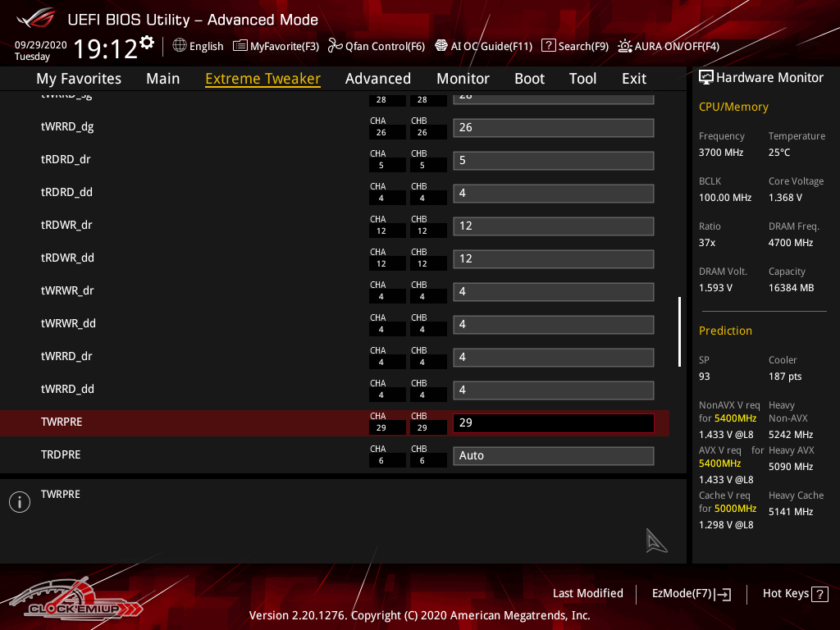Click the settings gear icon beside clock
The image size is (840, 630).
[x=147, y=42]
